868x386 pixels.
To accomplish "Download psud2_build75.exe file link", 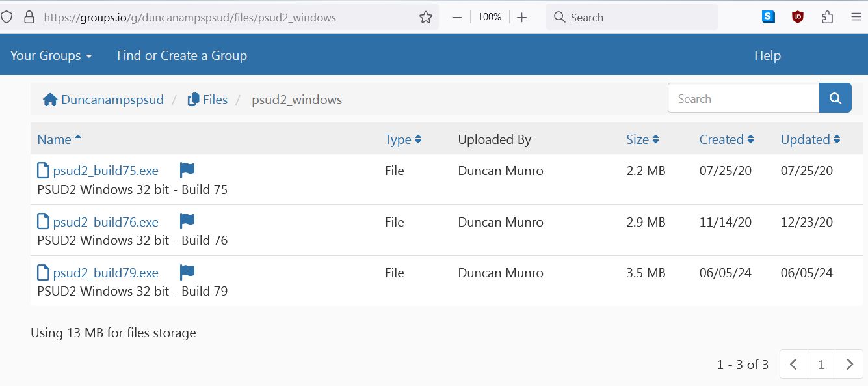I will (x=106, y=171).
